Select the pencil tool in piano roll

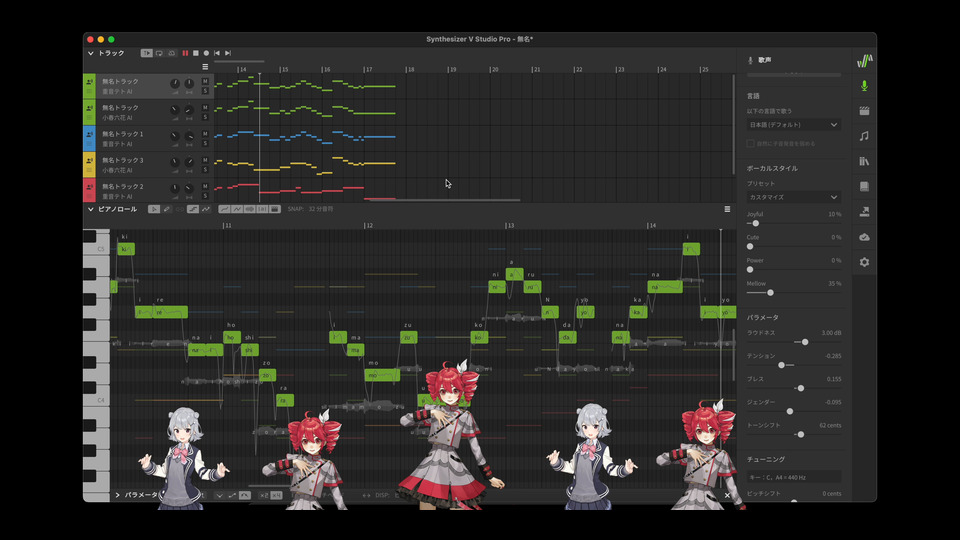(167, 209)
